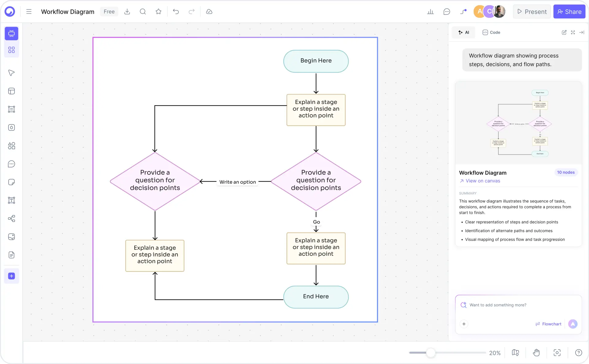Choose the text box tool
This screenshot has width=589, height=364.
pos(11,200)
